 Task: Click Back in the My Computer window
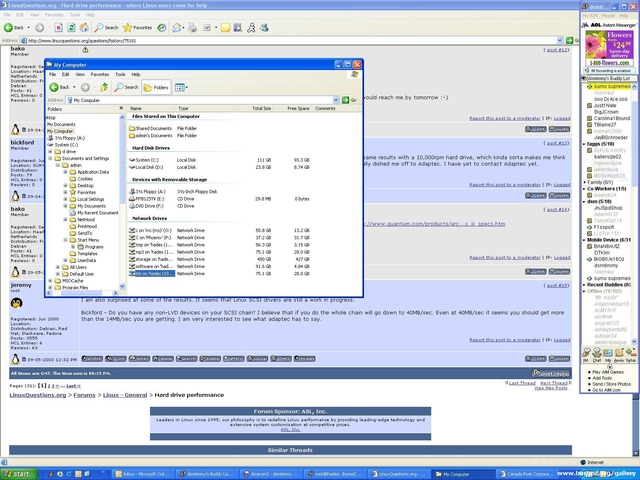click(x=60, y=87)
